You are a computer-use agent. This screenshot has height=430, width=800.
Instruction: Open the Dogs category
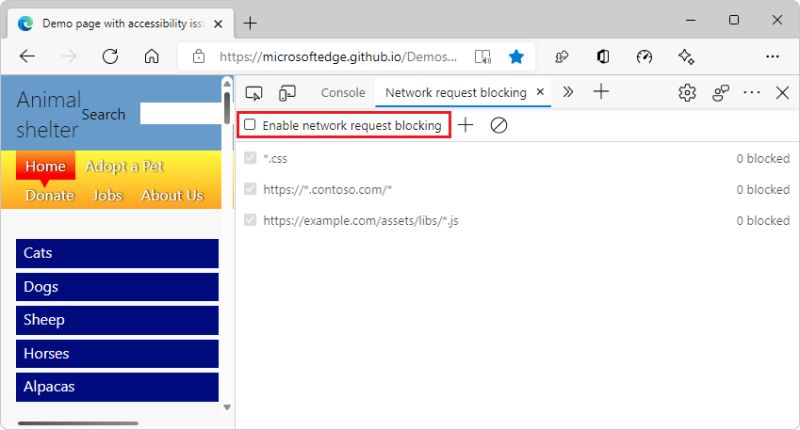[117, 287]
